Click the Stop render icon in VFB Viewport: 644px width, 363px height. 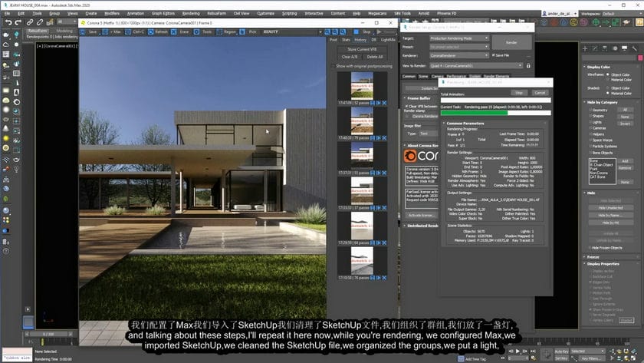pos(356,31)
